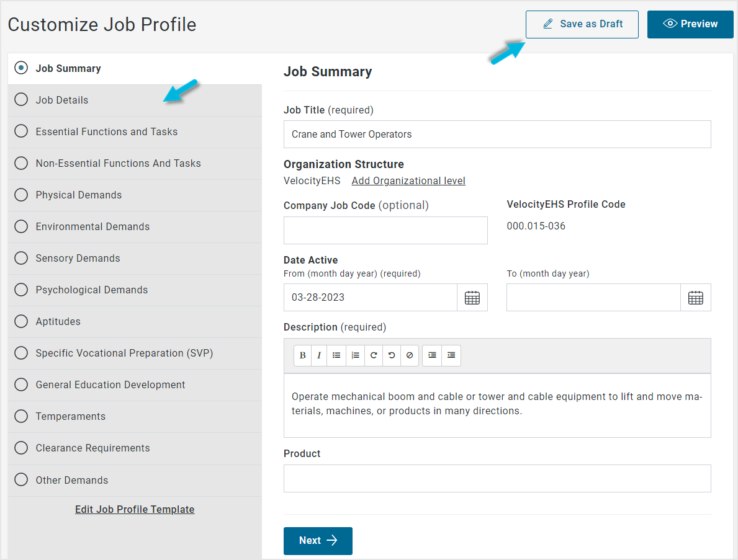738x560 pixels.
Task: Apply italic formatting in description toolbar
Action: (319, 355)
